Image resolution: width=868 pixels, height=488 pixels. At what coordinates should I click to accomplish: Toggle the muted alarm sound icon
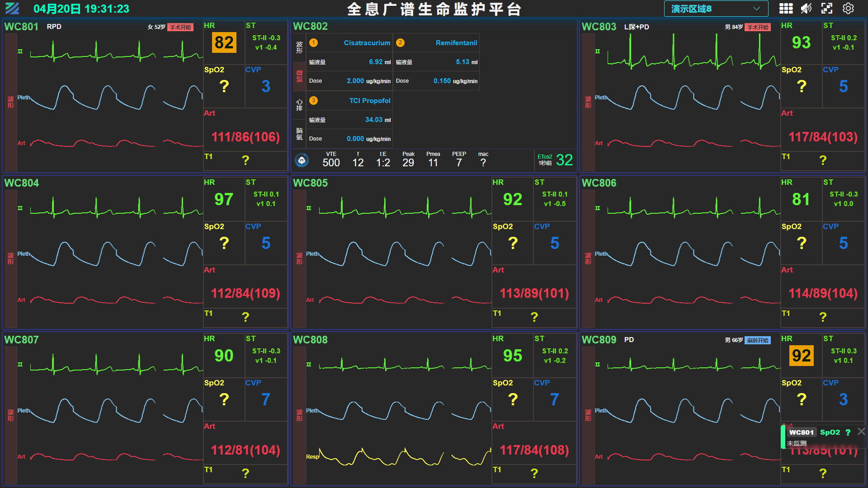coord(806,9)
